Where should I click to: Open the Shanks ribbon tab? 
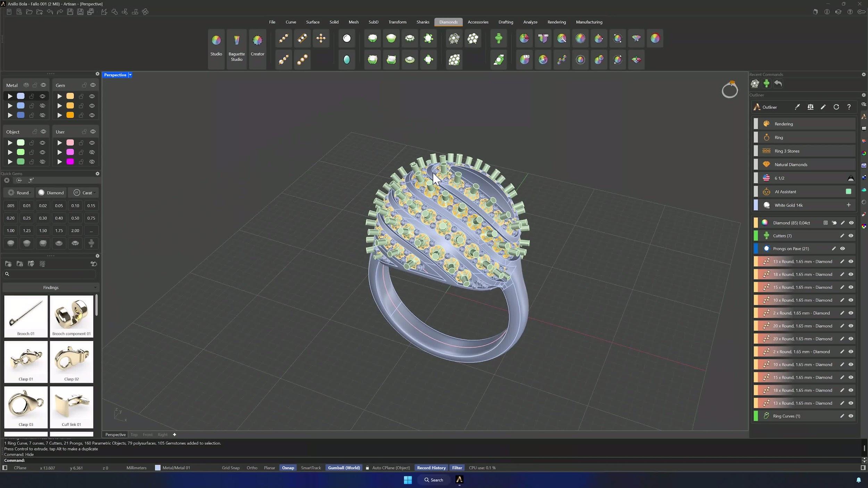click(x=423, y=22)
